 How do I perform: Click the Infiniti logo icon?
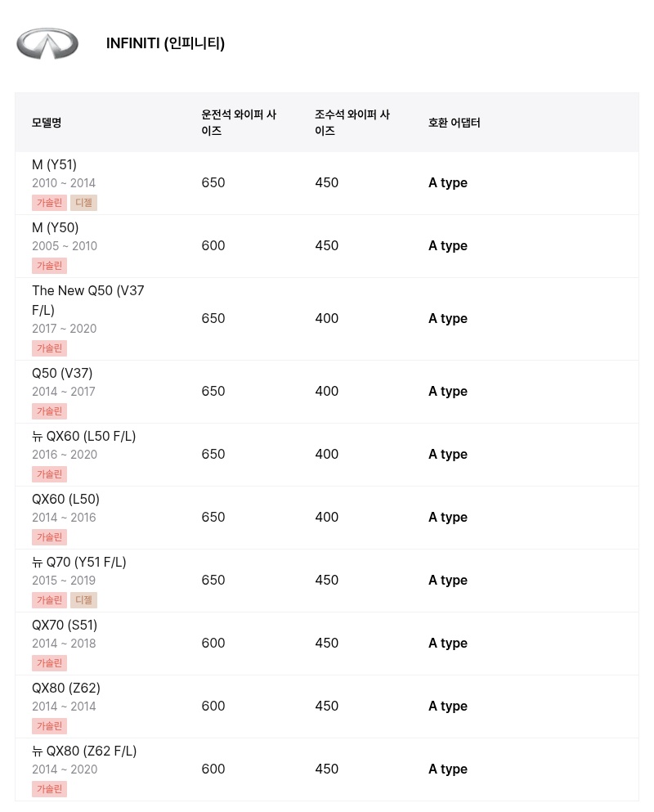click(x=47, y=43)
